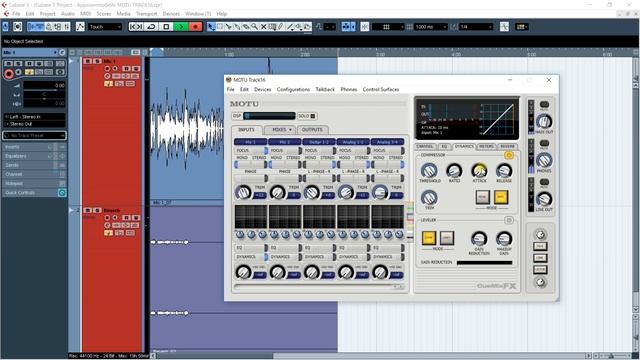Image resolution: width=640 pixels, height=360 pixels.
Task: Select the Object Selection arrow tool
Action: click(211, 27)
